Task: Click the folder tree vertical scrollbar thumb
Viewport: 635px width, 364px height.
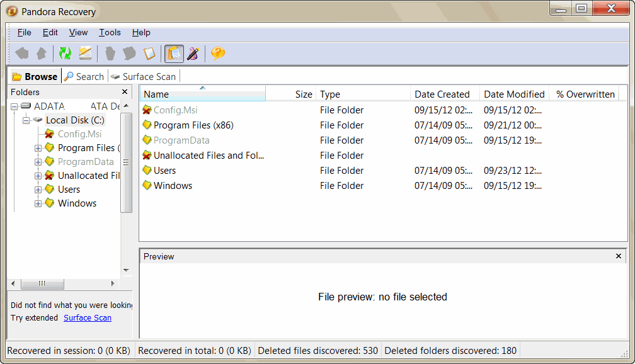Action: [x=127, y=162]
